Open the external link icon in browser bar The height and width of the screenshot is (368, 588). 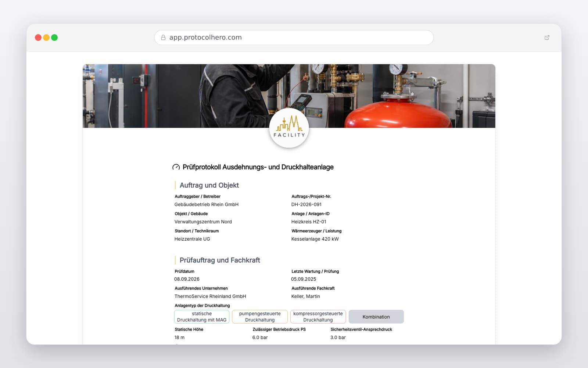[547, 38]
